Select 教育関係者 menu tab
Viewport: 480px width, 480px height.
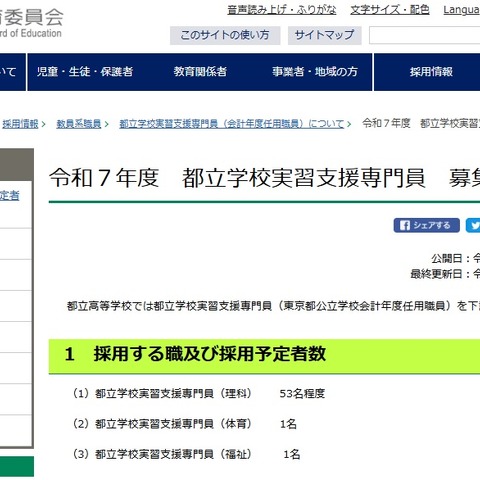pos(200,72)
